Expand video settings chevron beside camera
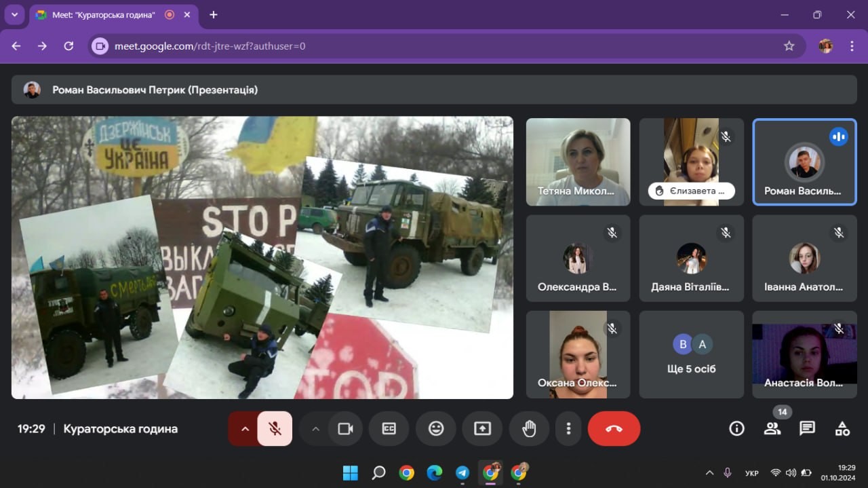 [x=315, y=429]
